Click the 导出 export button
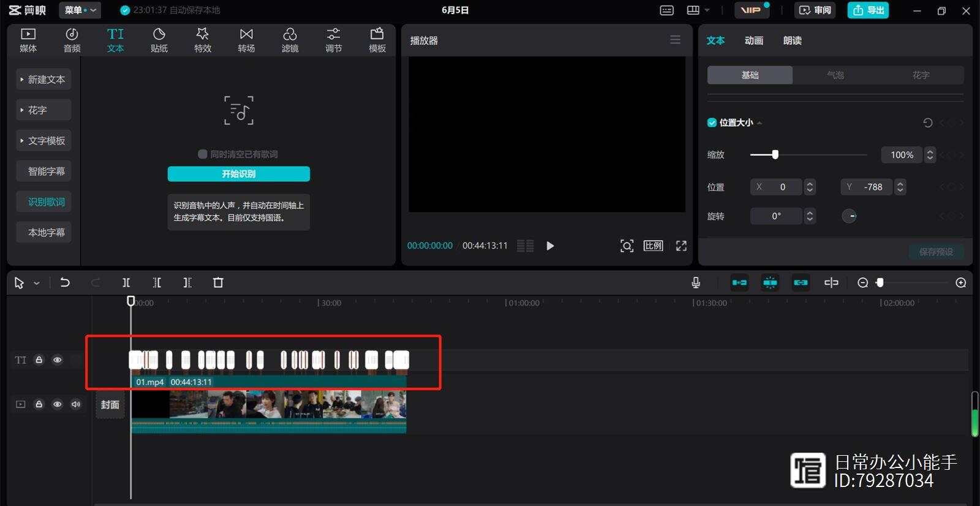 point(868,10)
